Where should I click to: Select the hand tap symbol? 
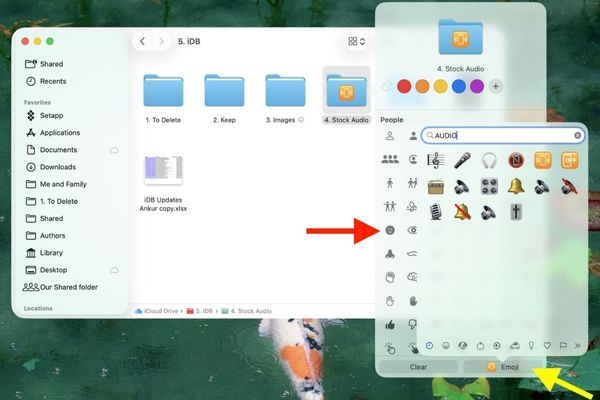coord(390,348)
